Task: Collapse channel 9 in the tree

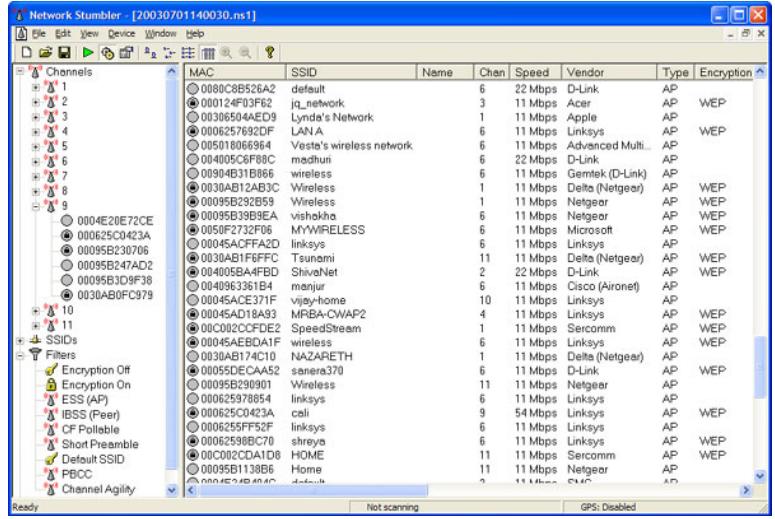Action: pyautogui.click(x=36, y=207)
